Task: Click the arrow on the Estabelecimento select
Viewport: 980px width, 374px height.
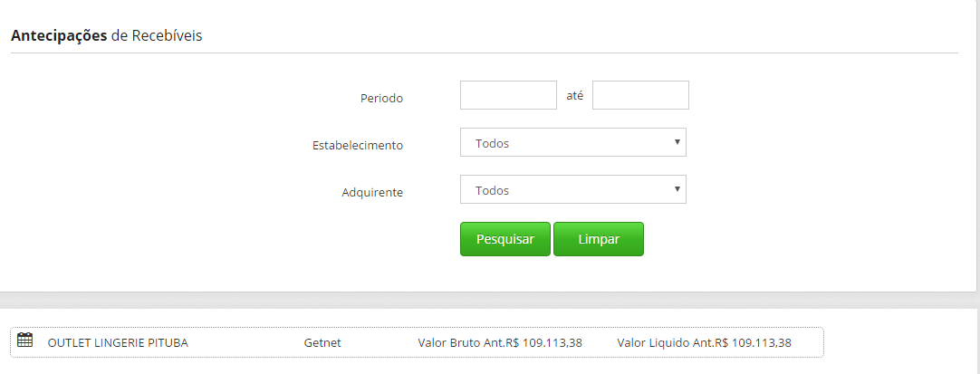Action: coord(677,142)
